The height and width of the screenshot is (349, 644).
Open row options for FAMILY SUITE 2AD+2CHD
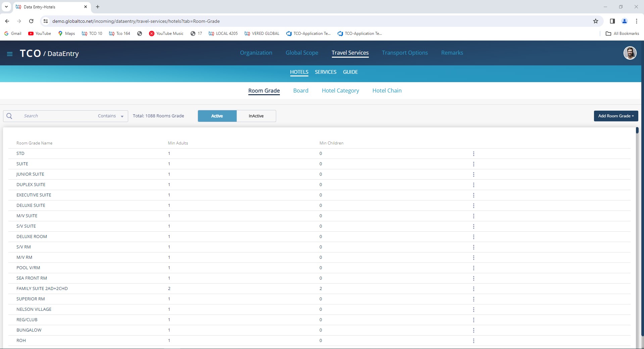[x=474, y=289]
